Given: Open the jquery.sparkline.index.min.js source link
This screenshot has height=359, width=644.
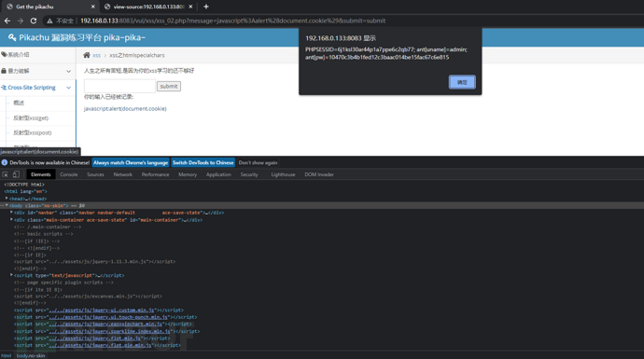Looking at the screenshot, I should point(109,331).
